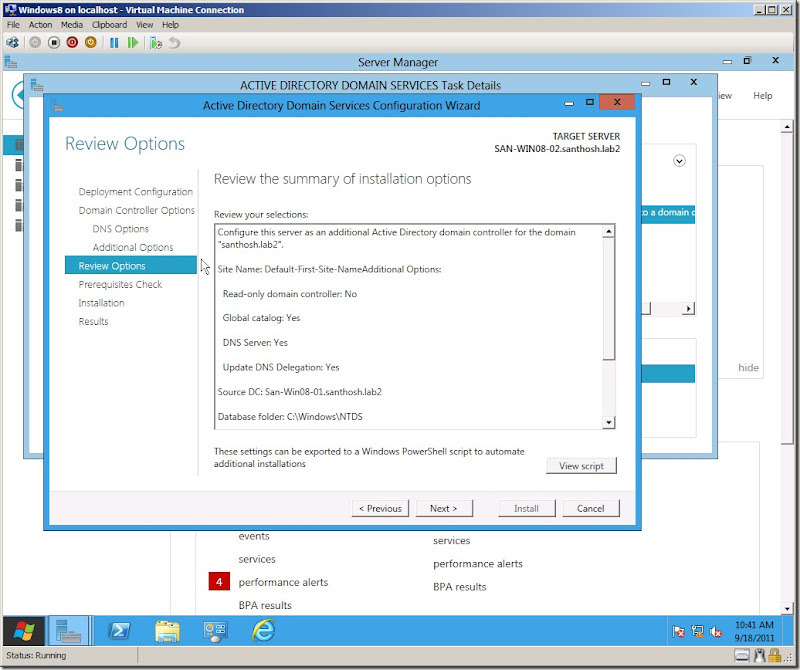Open the Media menu

72,24
